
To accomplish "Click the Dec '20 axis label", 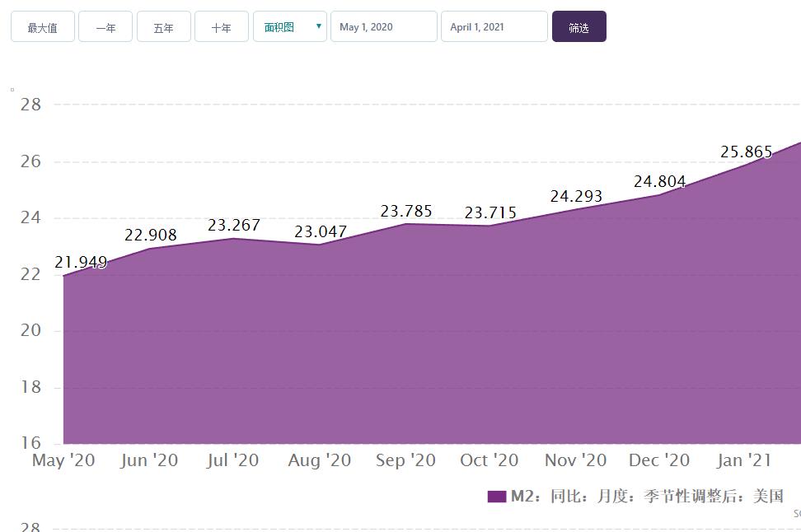I will point(659,460).
